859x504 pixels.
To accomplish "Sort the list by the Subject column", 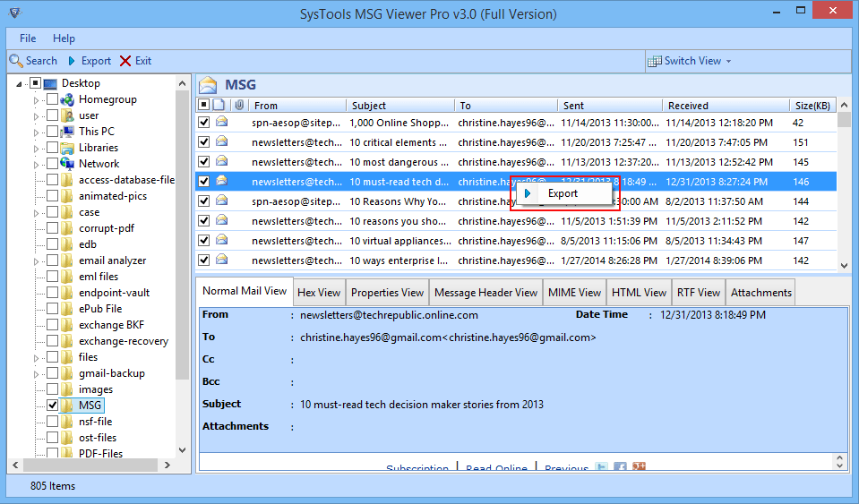I will pos(399,105).
